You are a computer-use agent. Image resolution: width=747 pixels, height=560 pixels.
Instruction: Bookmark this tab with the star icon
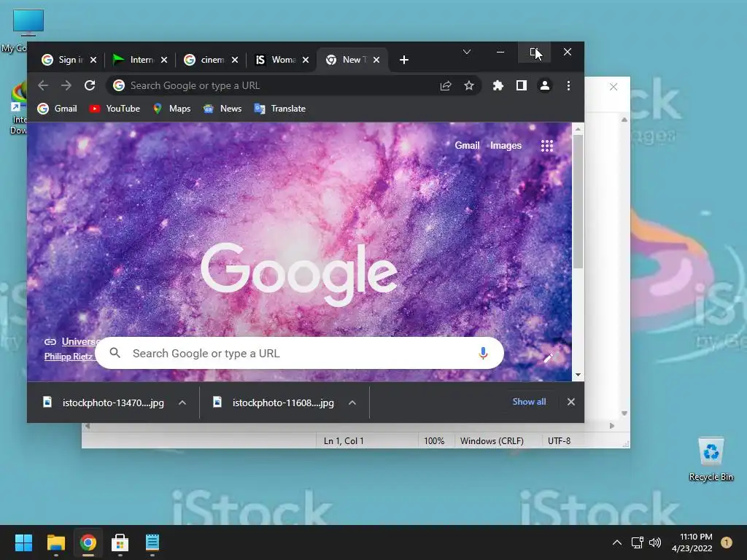pos(469,86)
